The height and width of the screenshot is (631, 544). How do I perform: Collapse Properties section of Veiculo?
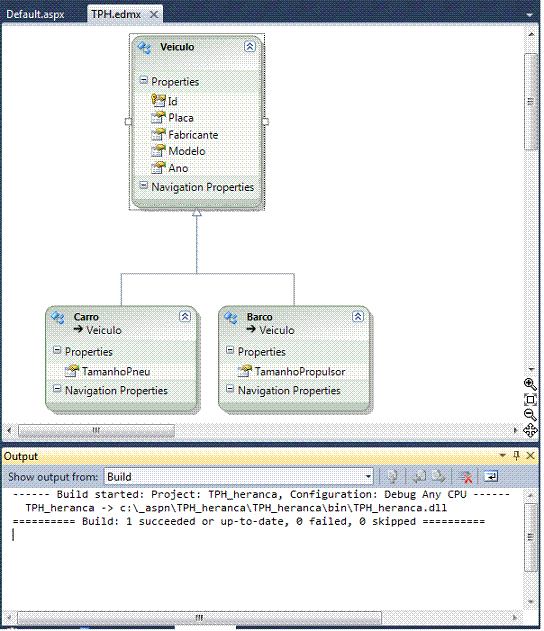tap(144, 80)
